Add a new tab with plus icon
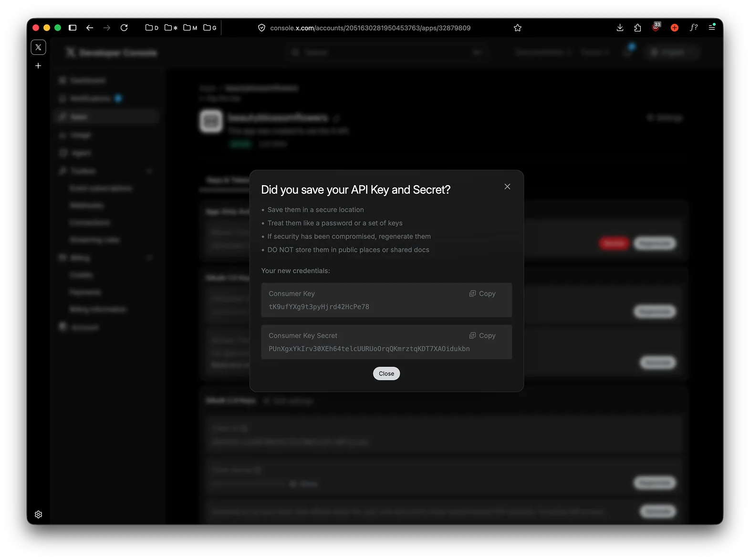 (x=39, y=66)
